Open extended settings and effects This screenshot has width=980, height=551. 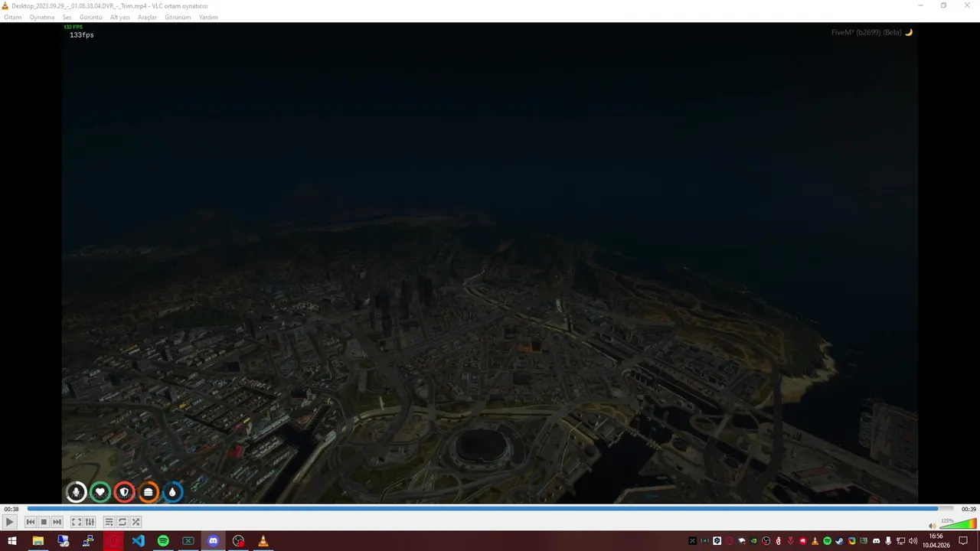point(90,522)
